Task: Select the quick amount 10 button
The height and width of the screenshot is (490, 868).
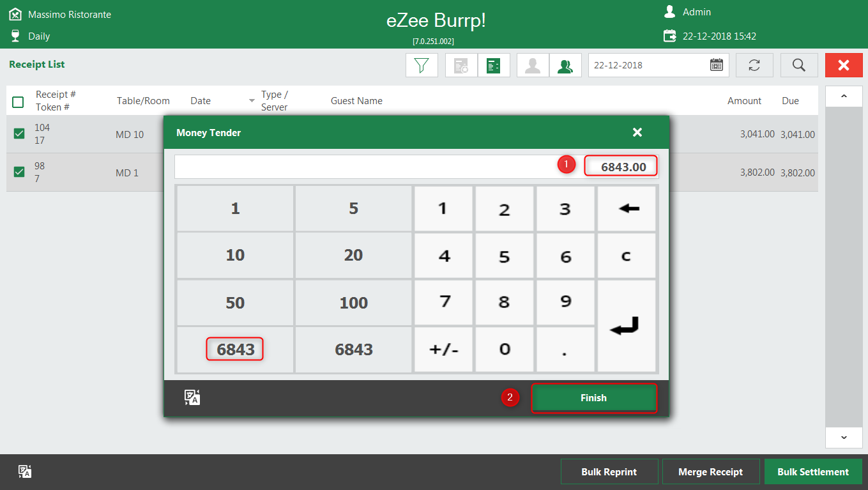Action: tap(235, 255)
